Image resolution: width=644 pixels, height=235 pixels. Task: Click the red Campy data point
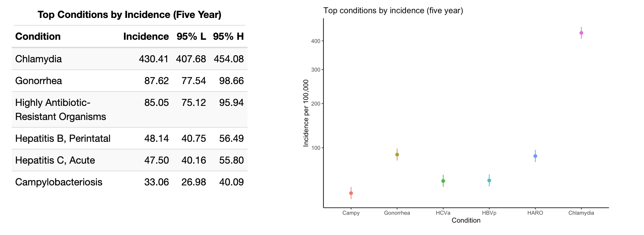(351, 193)
